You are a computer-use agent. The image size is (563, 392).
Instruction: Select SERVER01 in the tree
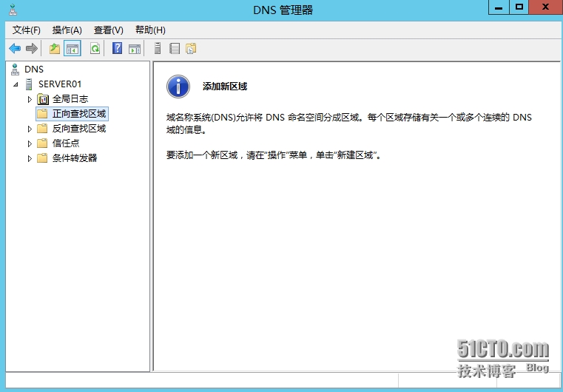(60, 84)
